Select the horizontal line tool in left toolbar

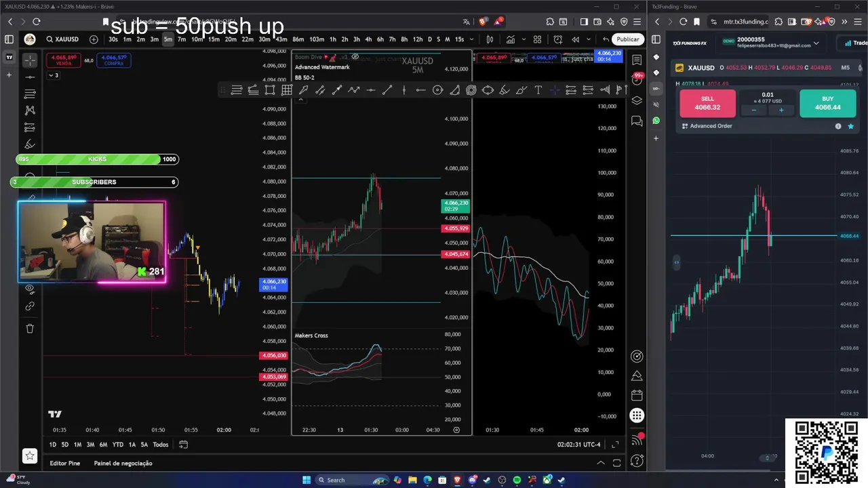coord(30,77)
